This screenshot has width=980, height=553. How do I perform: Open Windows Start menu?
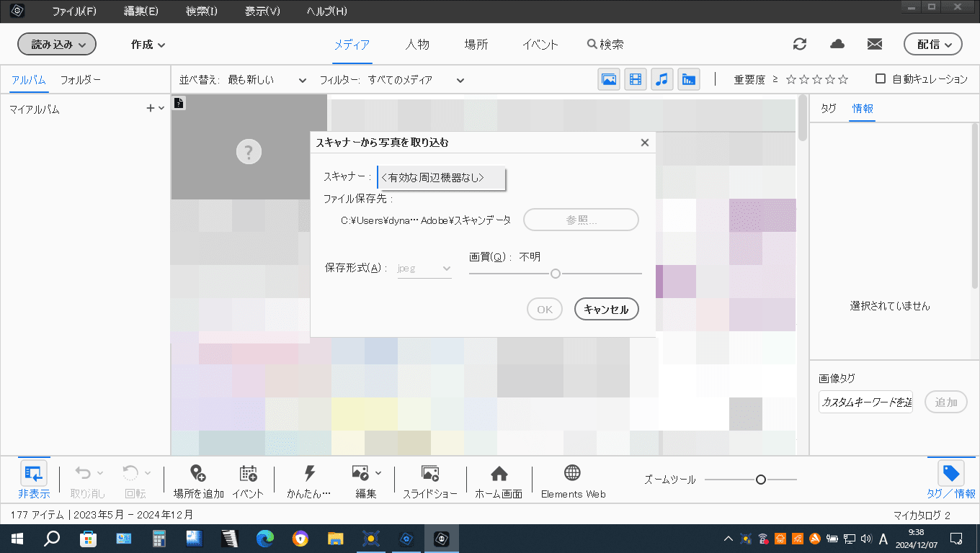[x=17, y=539]
